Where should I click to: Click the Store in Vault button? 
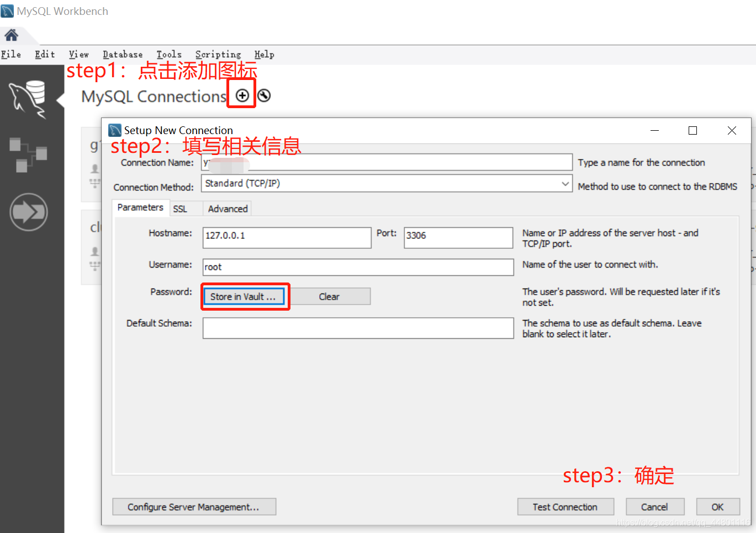click(244, 296)
